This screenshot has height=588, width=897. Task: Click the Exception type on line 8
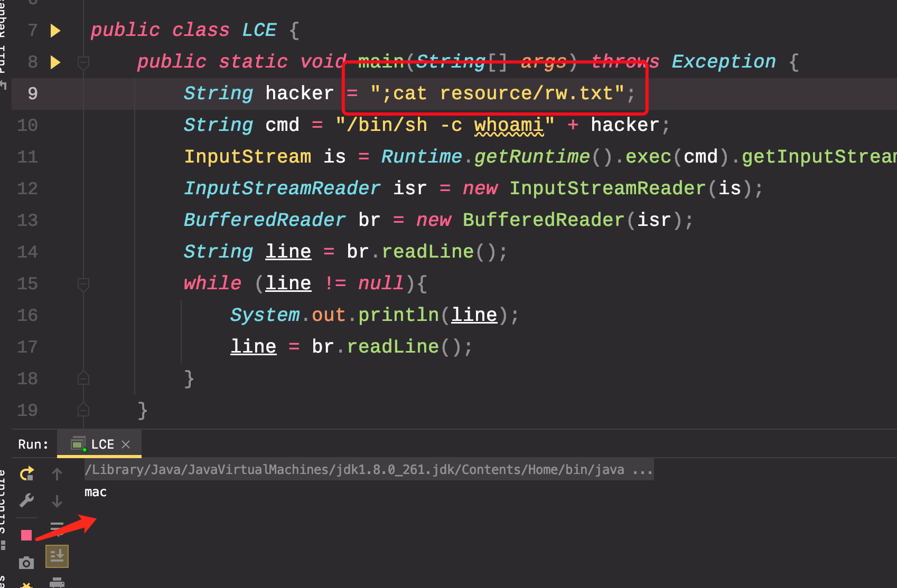(x=724, y=62)
